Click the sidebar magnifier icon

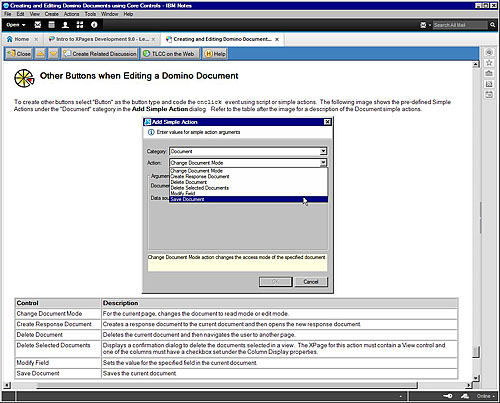pyautogui.click(x=489, y=53)
